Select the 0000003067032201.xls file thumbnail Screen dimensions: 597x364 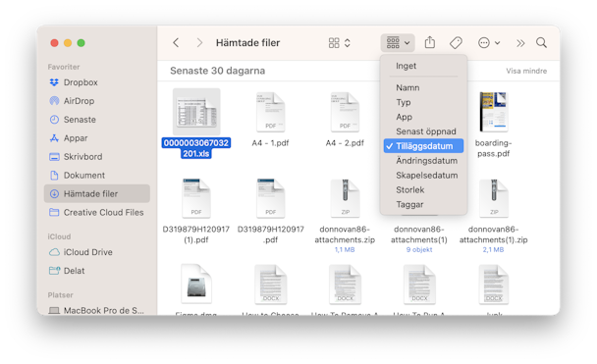click(196, 112)
